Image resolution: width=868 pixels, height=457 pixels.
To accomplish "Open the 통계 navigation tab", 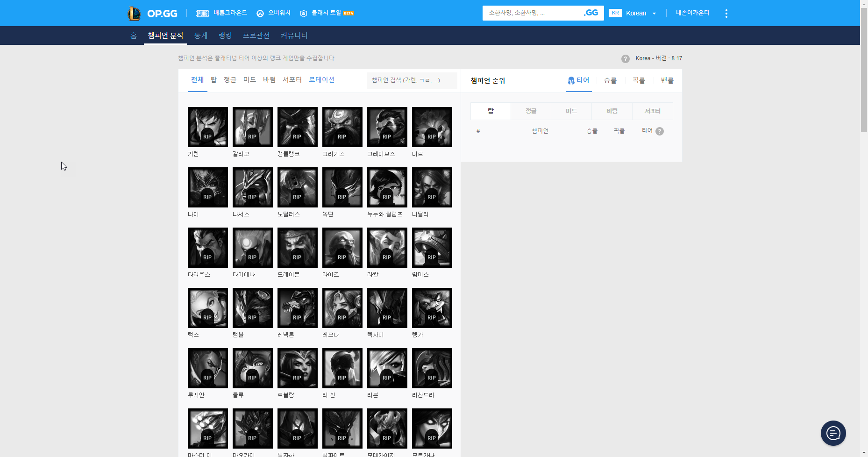I will coord(201,36).
